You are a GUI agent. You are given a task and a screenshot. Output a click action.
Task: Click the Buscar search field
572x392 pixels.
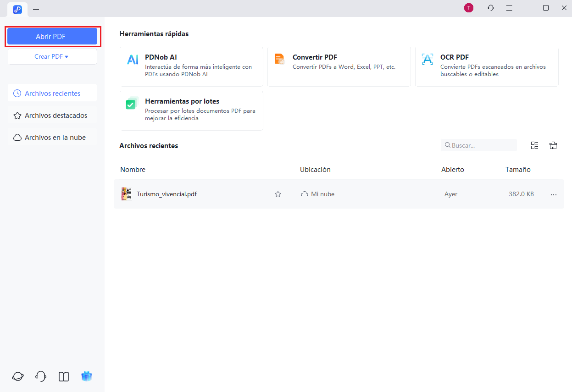[x=482, y=145]
